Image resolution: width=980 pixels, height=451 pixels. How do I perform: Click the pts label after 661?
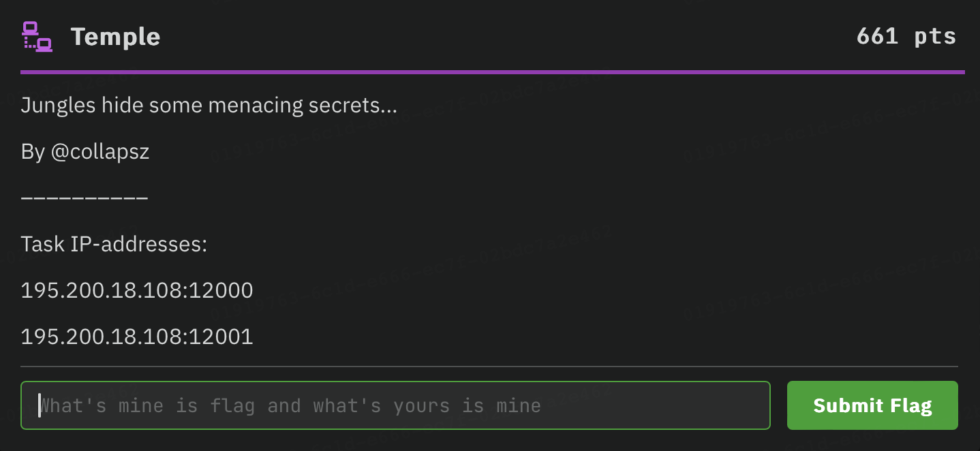coord(935,37)
